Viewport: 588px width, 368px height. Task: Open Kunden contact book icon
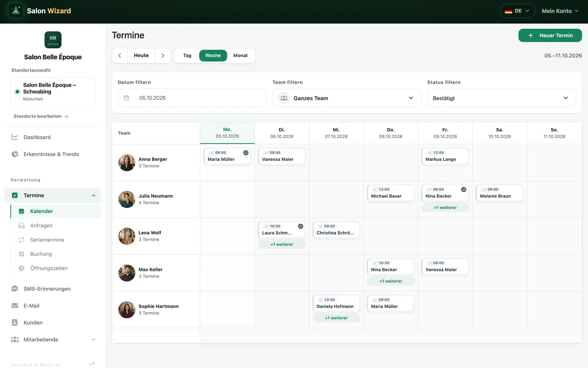[x=15, y=323]
